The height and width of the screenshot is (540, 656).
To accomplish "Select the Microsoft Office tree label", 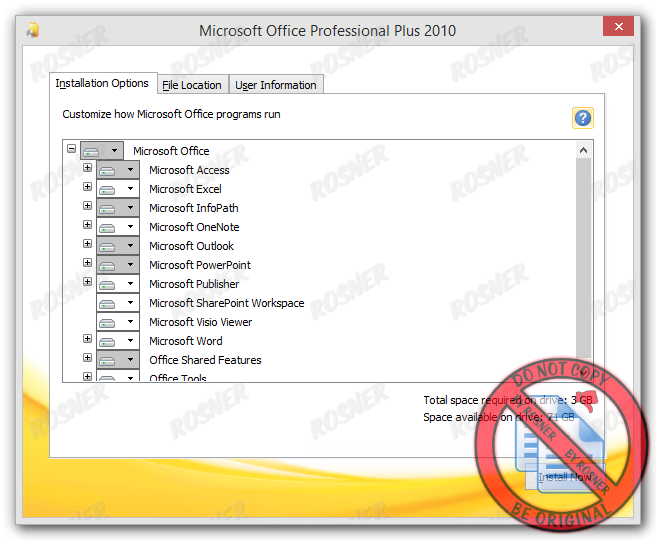I will tap(171, 151).
